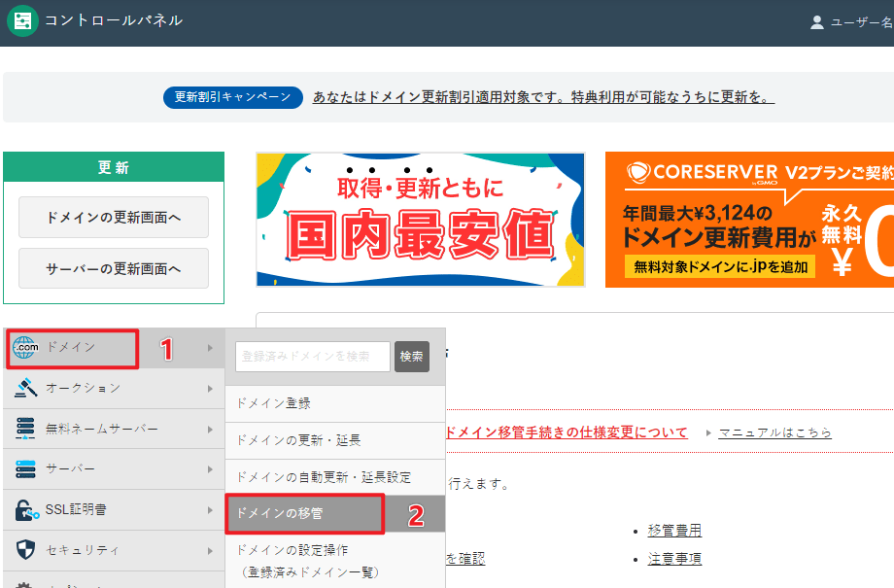Open the 注意事項 link
Screen dimensions: 894x588
pos(674,558)
